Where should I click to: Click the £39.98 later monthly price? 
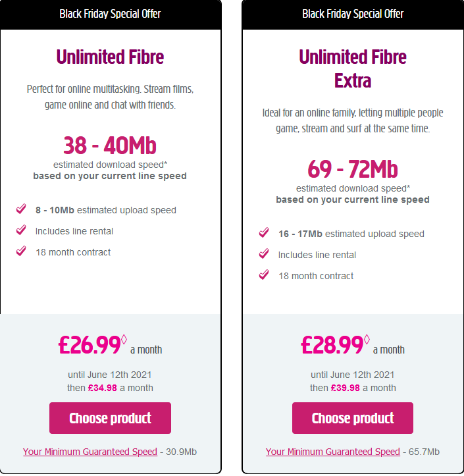(x=345, y=388)
